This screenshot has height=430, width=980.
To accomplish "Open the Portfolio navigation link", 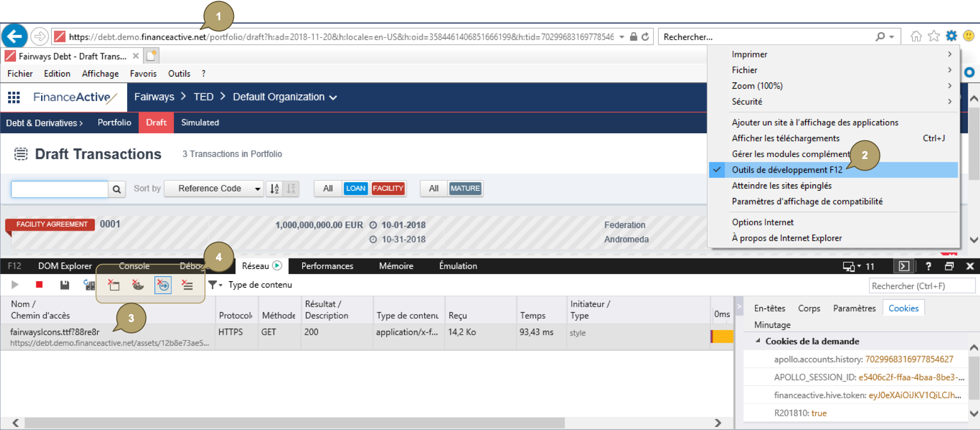I will click(114, 123).
